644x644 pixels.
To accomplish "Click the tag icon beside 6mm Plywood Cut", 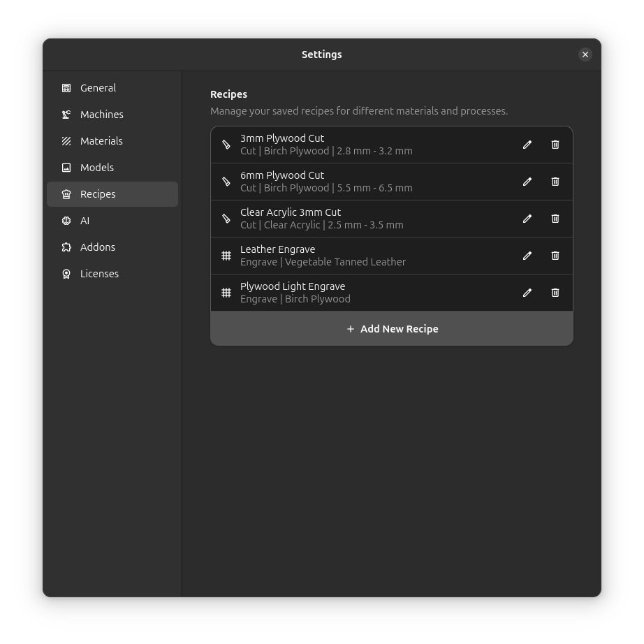I will pyautogui.click(x=226, y=182).
